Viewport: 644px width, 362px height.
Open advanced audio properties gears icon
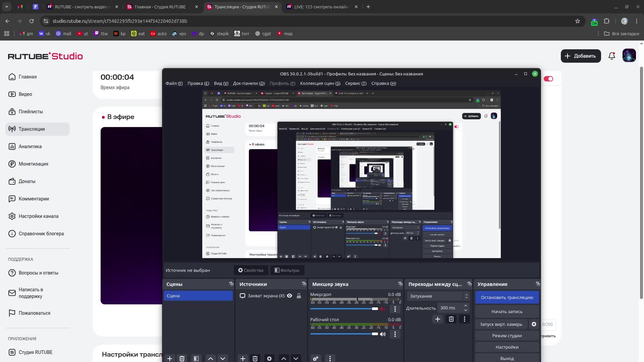316,359
